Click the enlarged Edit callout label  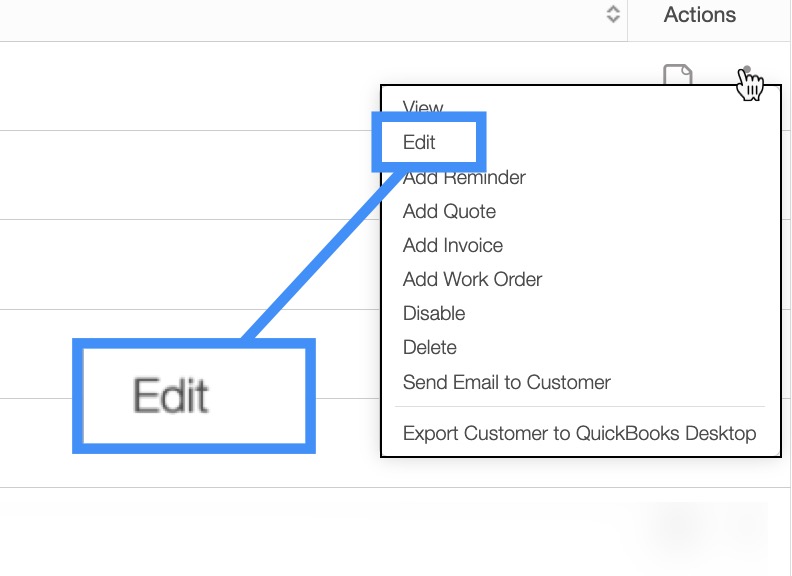(172, 397)
